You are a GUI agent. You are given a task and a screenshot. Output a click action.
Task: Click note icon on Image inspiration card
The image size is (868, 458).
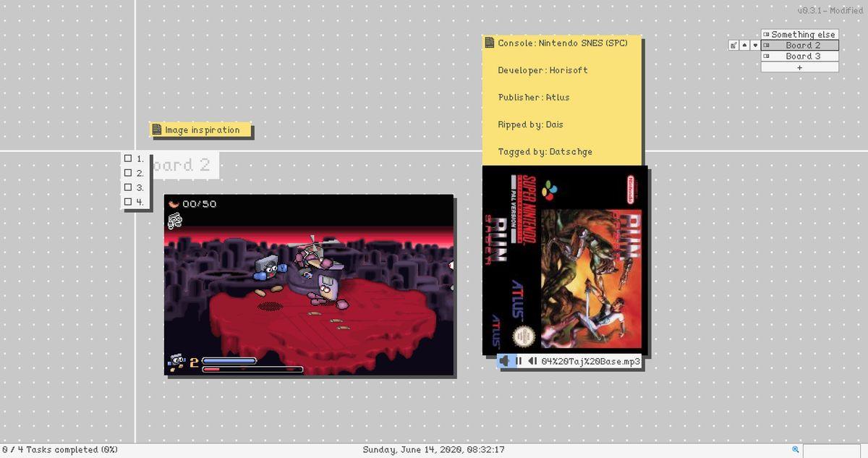tap(157, 130)
